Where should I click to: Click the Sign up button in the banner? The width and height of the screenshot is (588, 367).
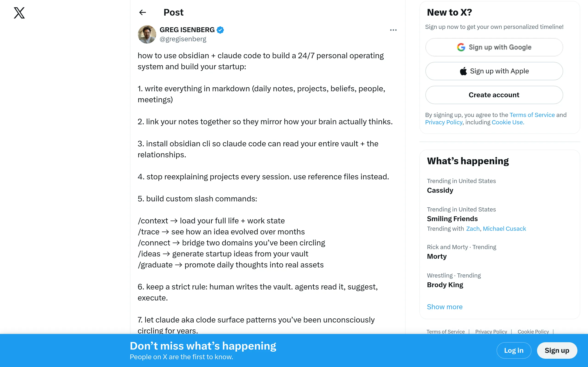click(x=557, y=350)
